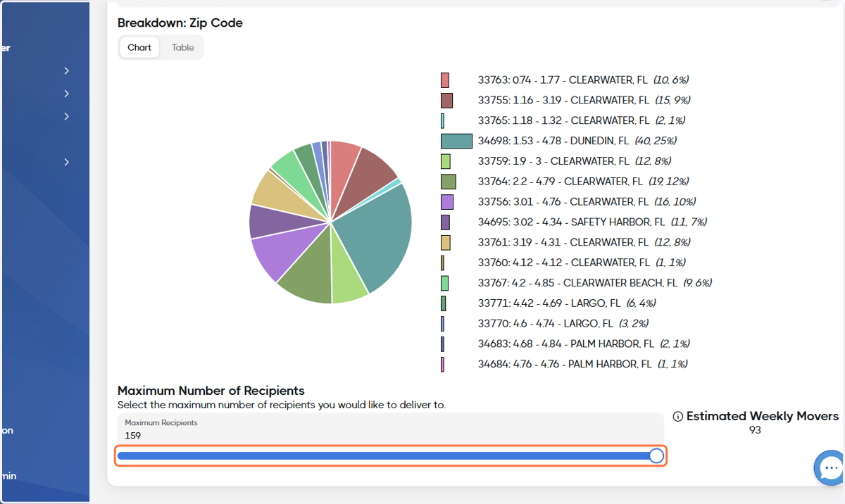Click the '33767 CLEARWATER BEACH, FL' legend label
The image size is (845, 504).
(577, 283)
